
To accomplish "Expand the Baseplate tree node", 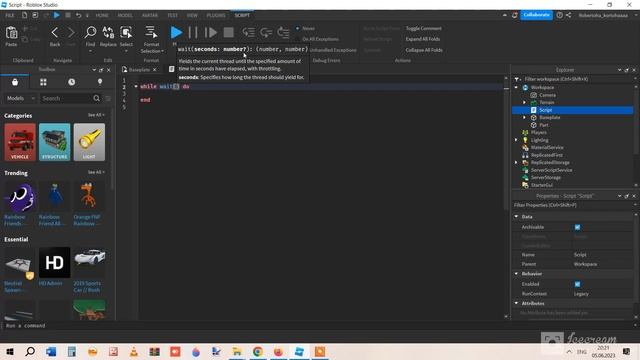I will [524, 118].
